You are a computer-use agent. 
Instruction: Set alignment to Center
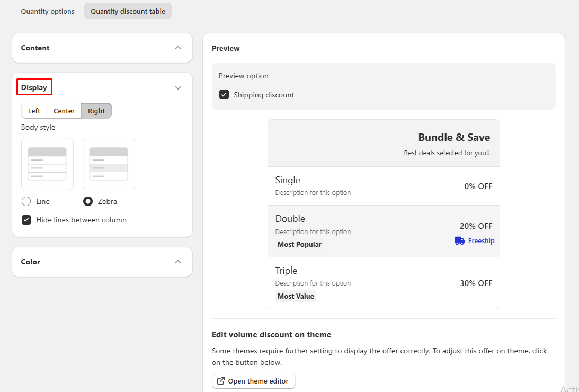(64, 111)
